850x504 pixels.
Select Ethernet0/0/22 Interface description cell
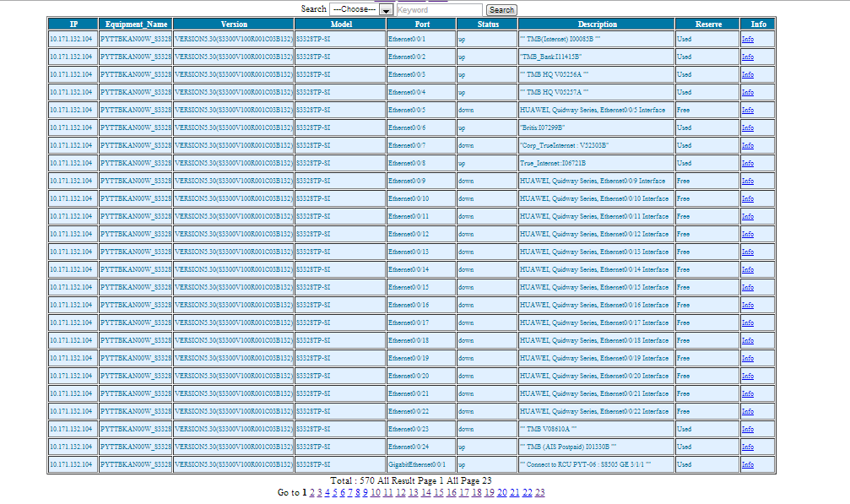(x=596, y=411)
